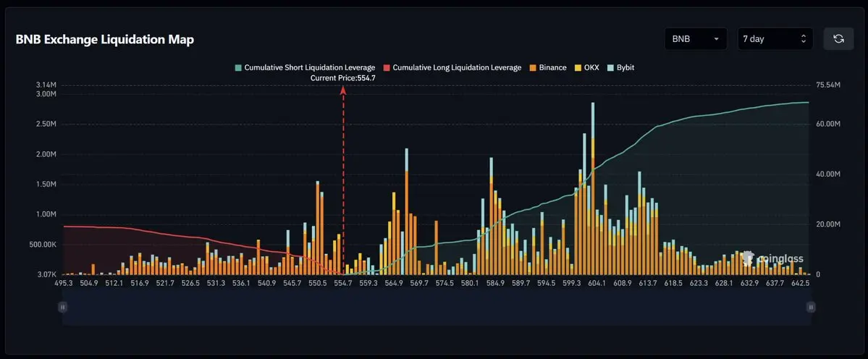The image size is (868, 359).
Task: Click the orange Binance legend swatch
Action: click(x=533, y=67)
